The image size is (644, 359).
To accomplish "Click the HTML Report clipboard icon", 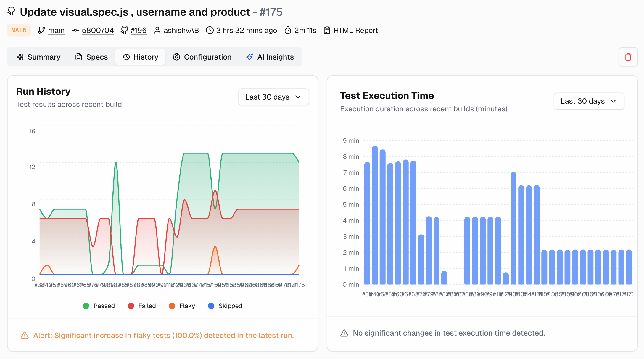I will coord(327,30).
